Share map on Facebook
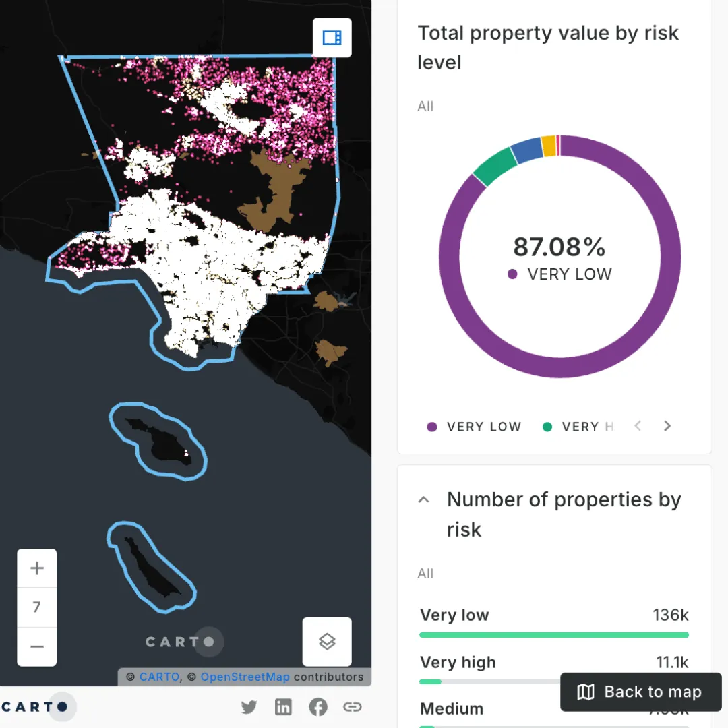The height and width of the screenshot is (728, 728). coord(318,707)
